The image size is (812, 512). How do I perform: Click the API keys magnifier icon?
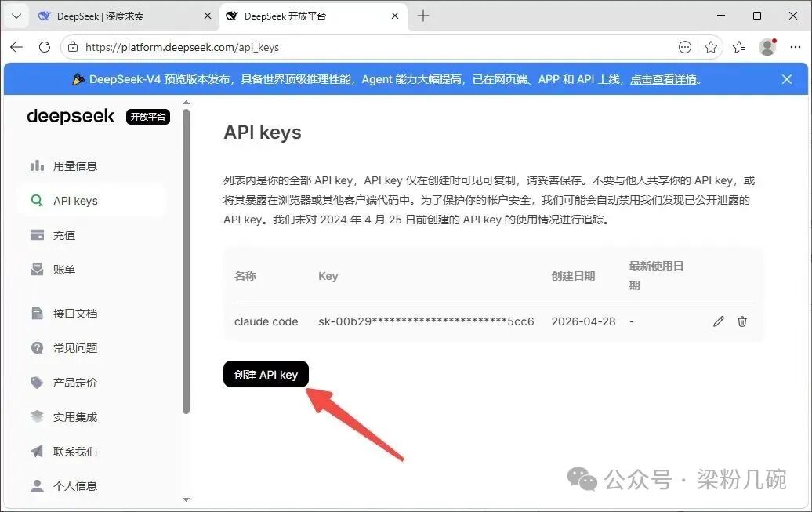pyautogui.click(x=37, y=201)
